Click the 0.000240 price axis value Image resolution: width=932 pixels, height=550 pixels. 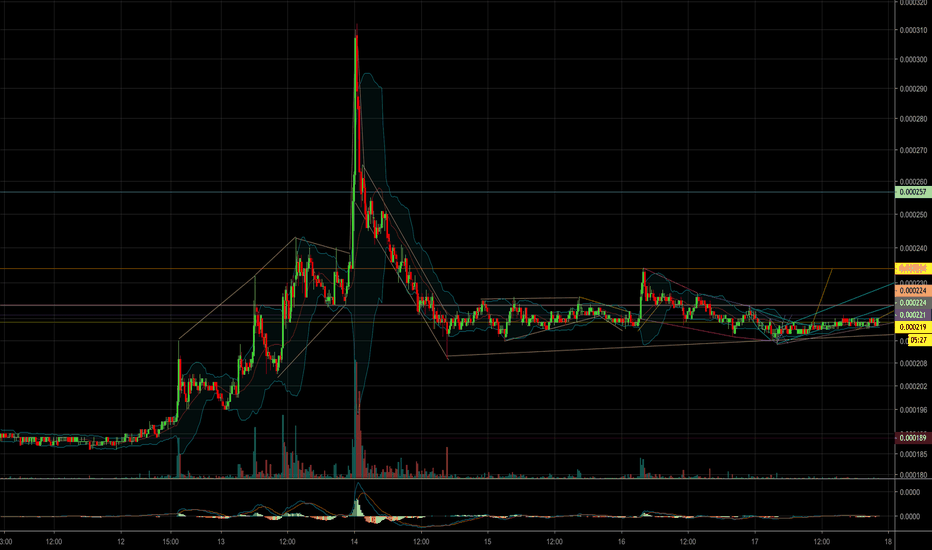pyautogui.click(x=913, y=249)
